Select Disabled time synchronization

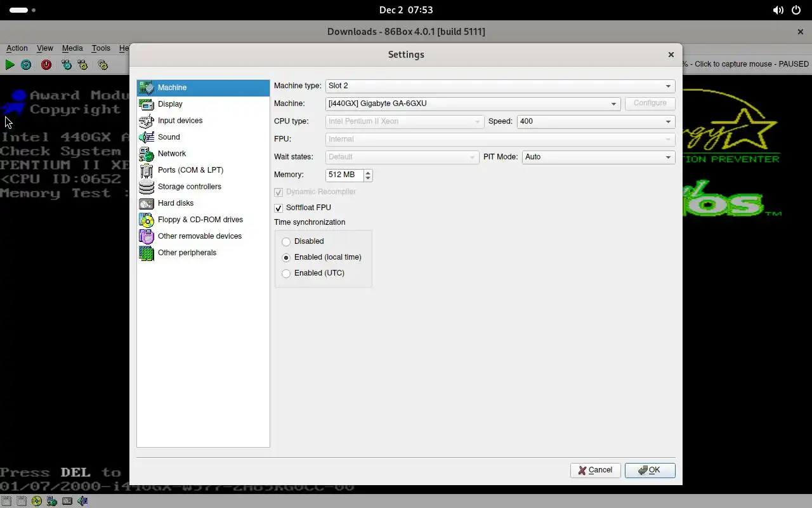[286, 242]
